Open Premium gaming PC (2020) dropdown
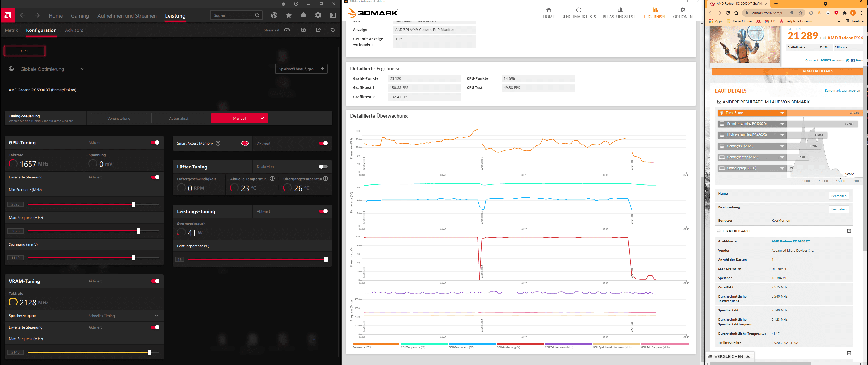 coord(782,124)
